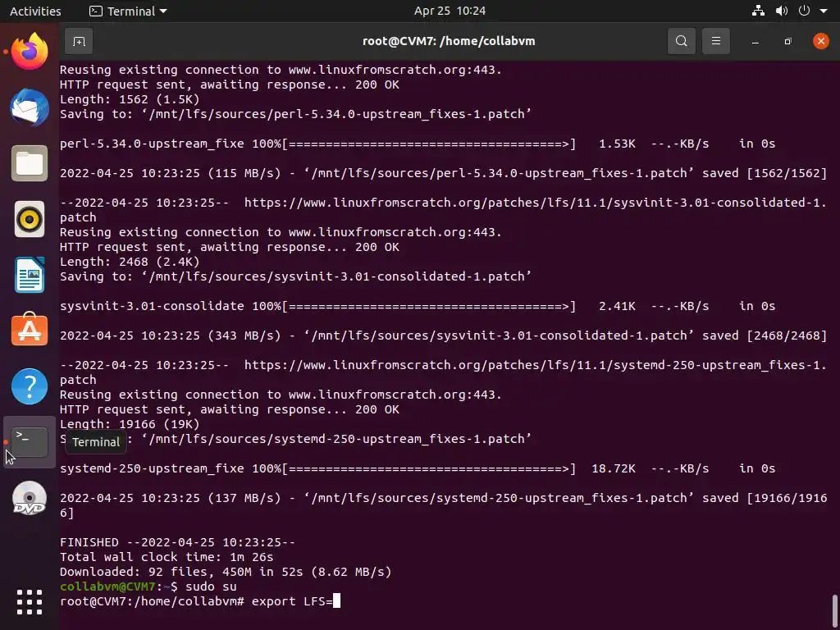Open Ubuntu Software store icon
This screenshot has height=630, width=840.
coord(30,330)
